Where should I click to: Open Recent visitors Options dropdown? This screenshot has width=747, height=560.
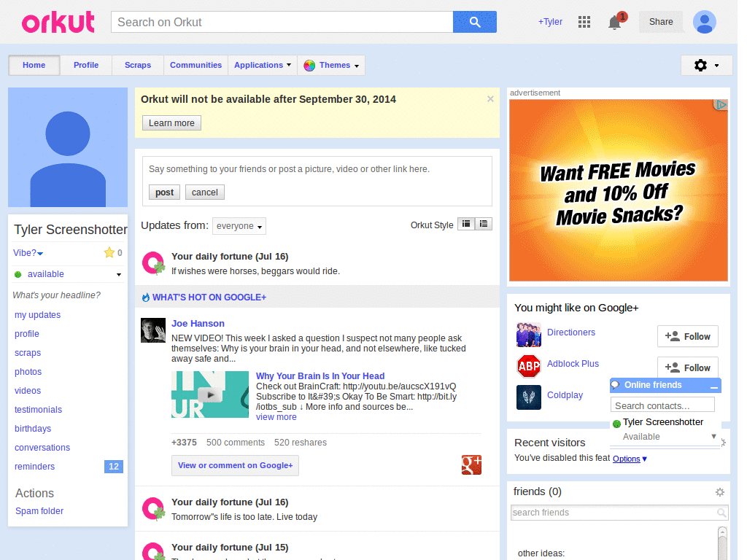(630, 459)
